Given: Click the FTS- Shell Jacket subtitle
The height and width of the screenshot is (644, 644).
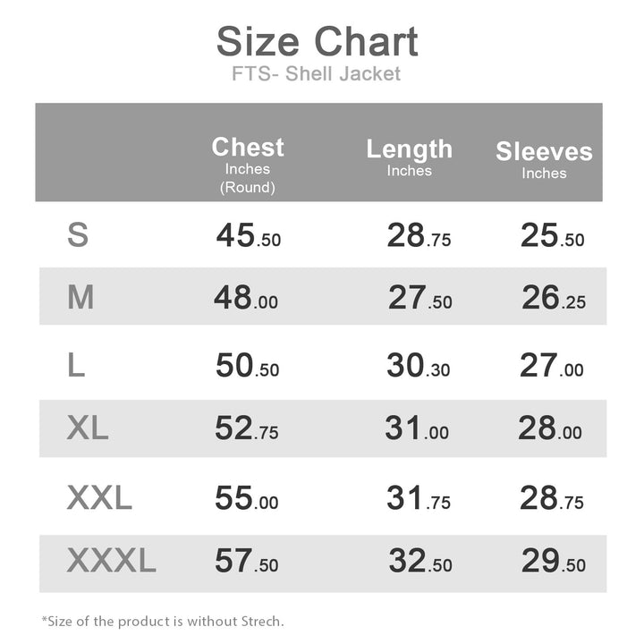Looking at the screenshot, I should click(x=317, y=74).
